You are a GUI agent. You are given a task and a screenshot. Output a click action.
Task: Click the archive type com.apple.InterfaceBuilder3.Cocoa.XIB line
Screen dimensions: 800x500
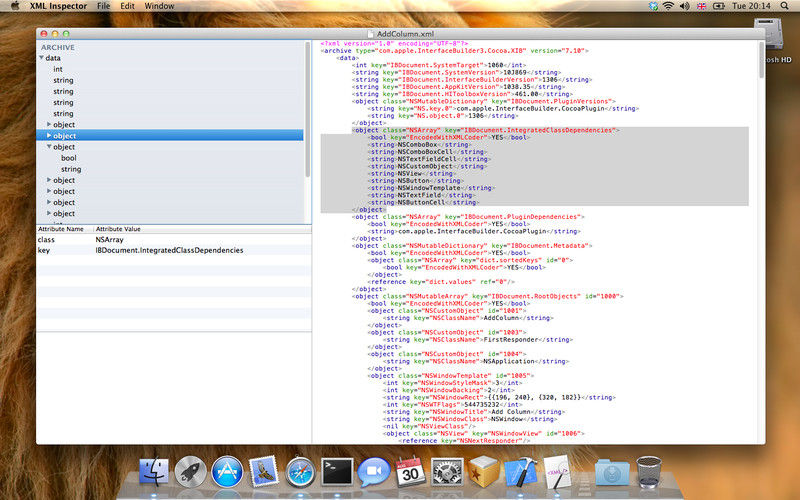coord(455,51)
